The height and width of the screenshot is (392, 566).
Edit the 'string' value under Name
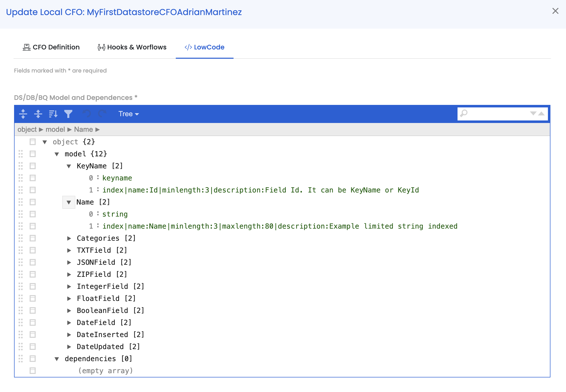[x=115, y=214]
